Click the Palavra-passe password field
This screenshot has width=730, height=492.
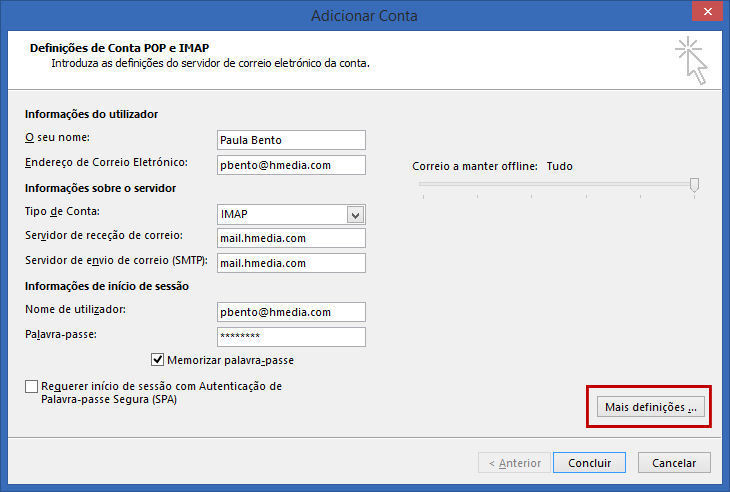tap(291, 337)
